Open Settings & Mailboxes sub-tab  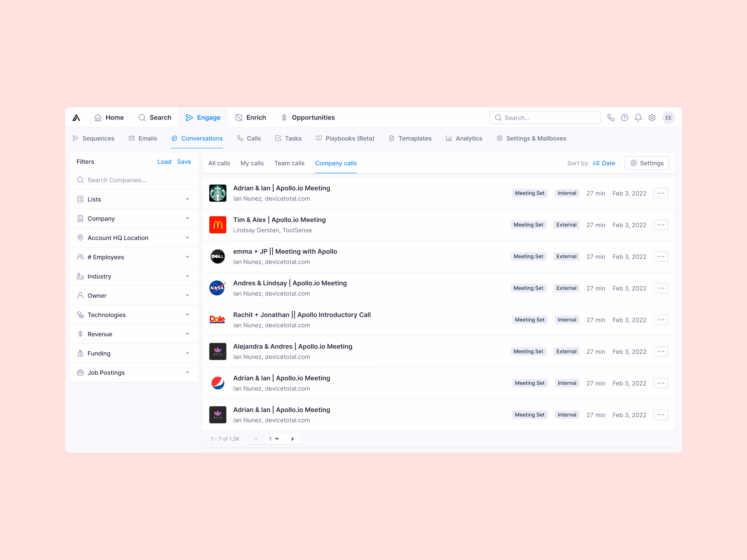pyautogui.click(x=531, y=138)
